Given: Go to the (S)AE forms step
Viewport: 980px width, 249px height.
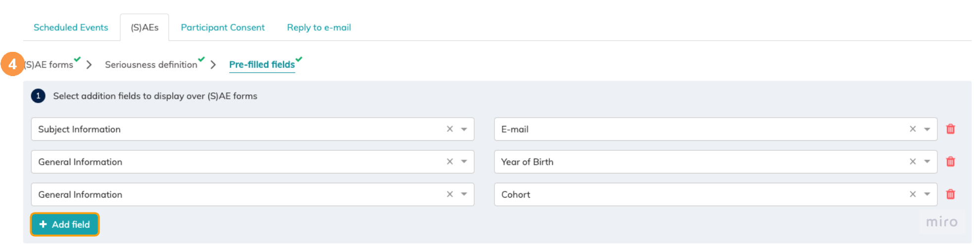Looking at the screenshot, I should click(x=49, y=65).
